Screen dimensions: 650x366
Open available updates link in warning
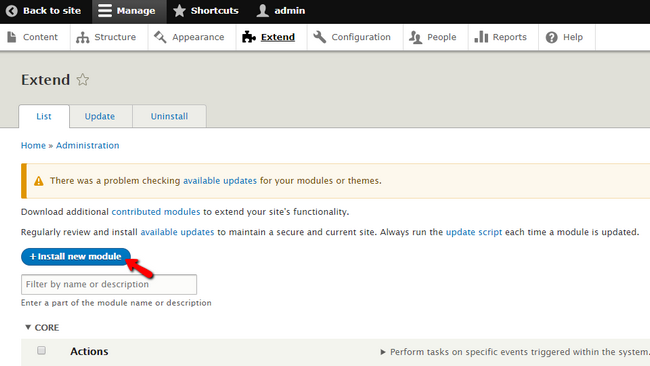[x=220, y=181]
